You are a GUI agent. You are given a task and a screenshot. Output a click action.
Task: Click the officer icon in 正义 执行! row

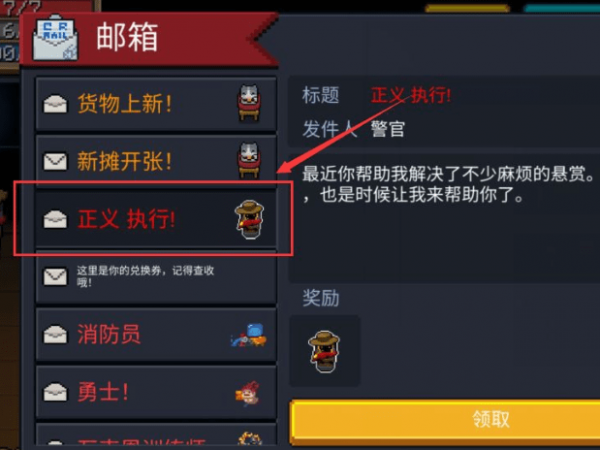(x=249, y=219)
